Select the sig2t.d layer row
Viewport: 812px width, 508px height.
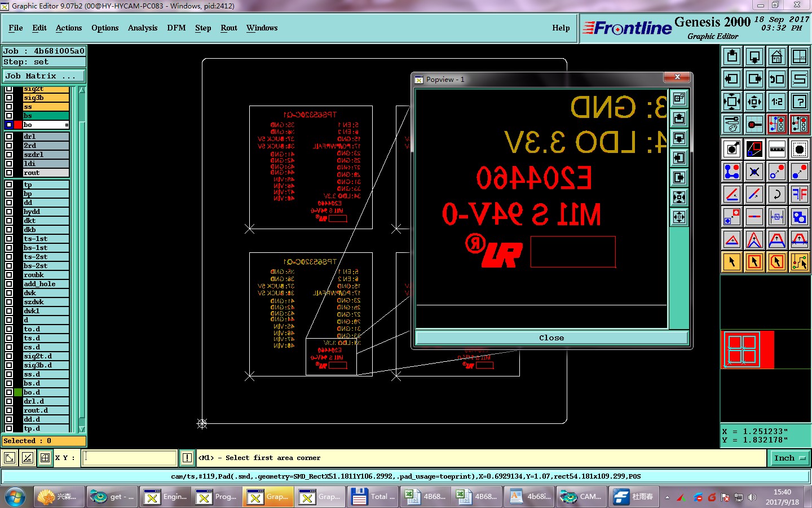[x=46, y=356]
